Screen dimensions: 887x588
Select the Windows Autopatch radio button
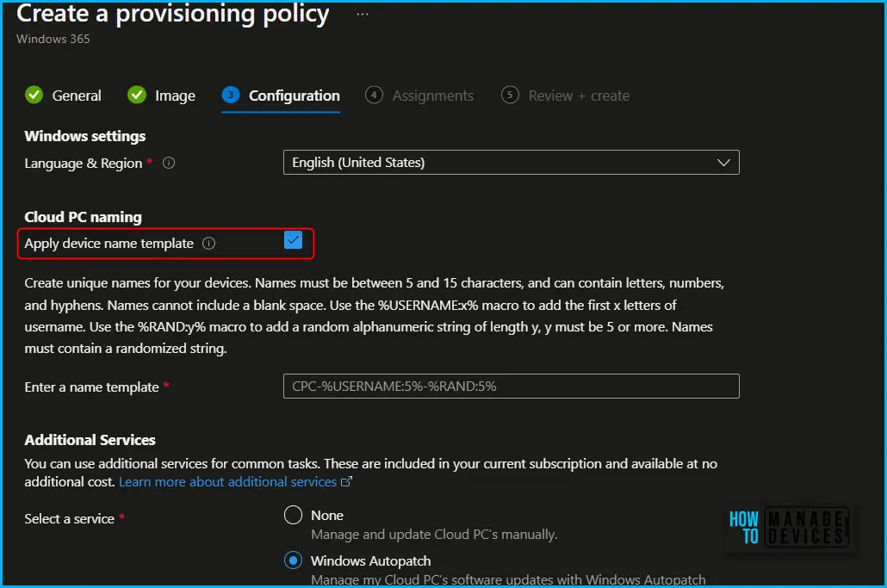coord(293,560)
